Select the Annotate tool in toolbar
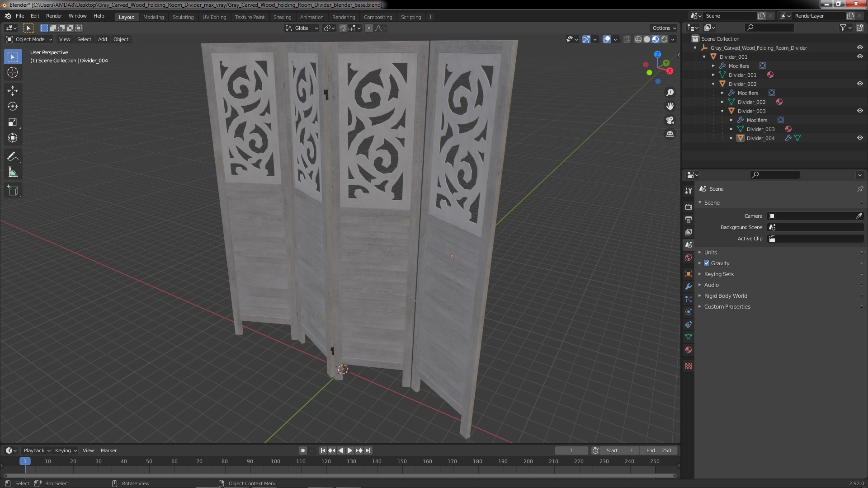 tap(13, 156)
